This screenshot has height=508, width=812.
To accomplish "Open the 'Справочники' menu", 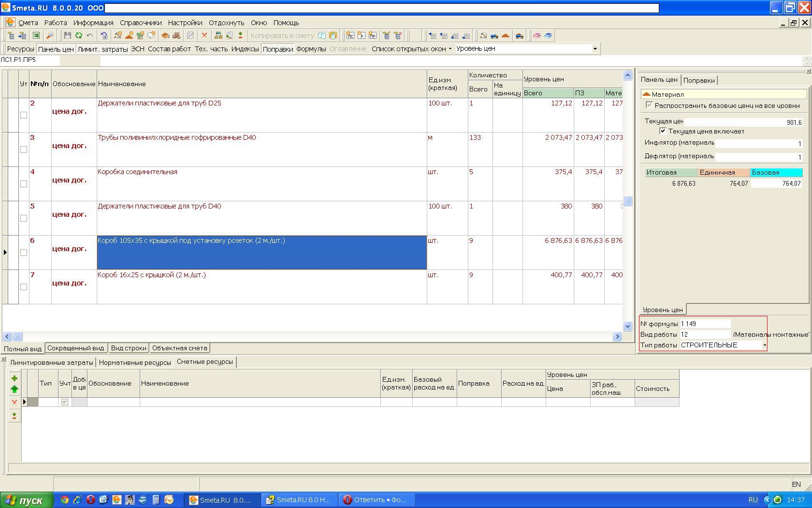I will pos(141,23).
